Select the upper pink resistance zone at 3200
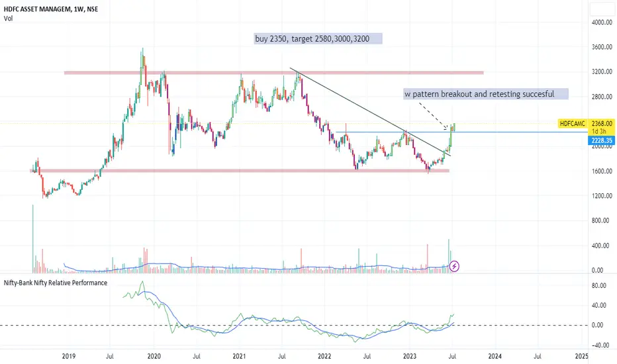The width and height of the screenshot is (617, 364). (x=274, y=72)
